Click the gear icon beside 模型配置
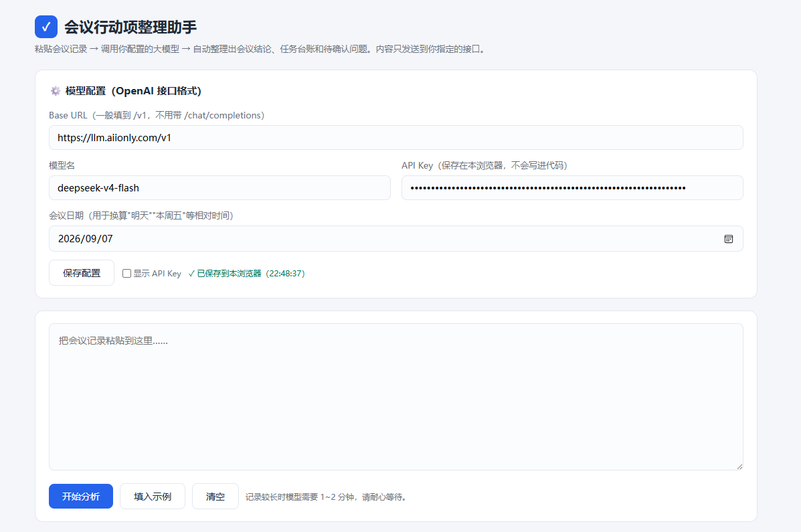Viewport: 801px width, 532px height. pyautogui.click(x=55, y=91)
